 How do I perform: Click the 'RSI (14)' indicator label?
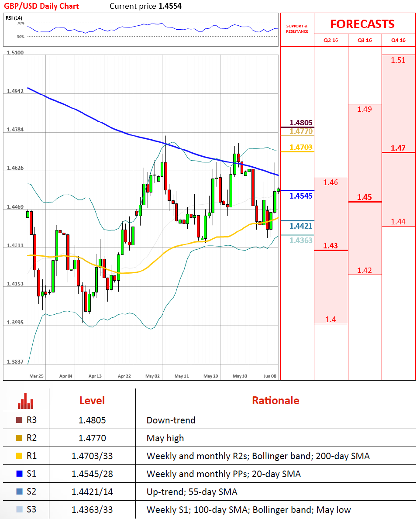(x=14, y=18)
